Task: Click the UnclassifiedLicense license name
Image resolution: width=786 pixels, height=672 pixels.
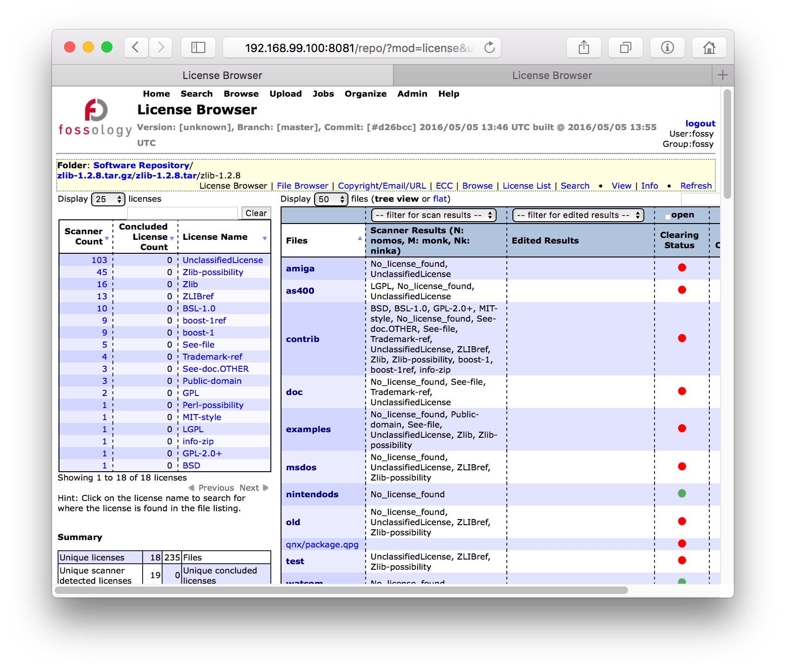Action: point(223,260)
